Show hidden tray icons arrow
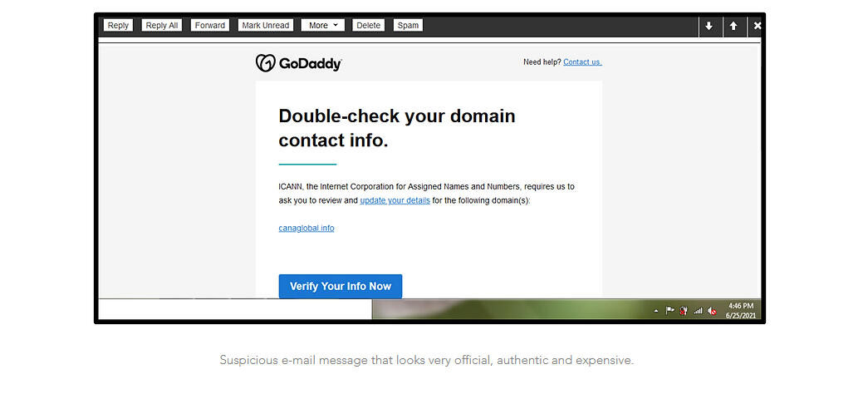This screenshot has width=868, height=399. [x=656, y=312]
